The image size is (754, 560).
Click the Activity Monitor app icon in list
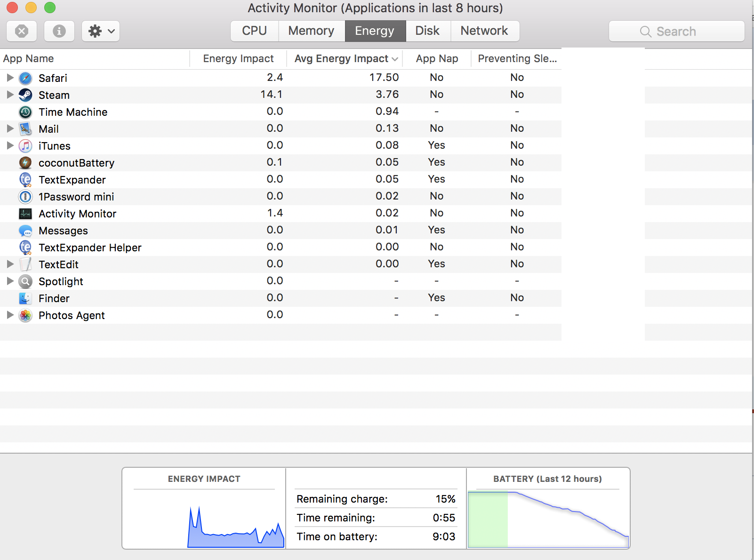coord(25,214)
